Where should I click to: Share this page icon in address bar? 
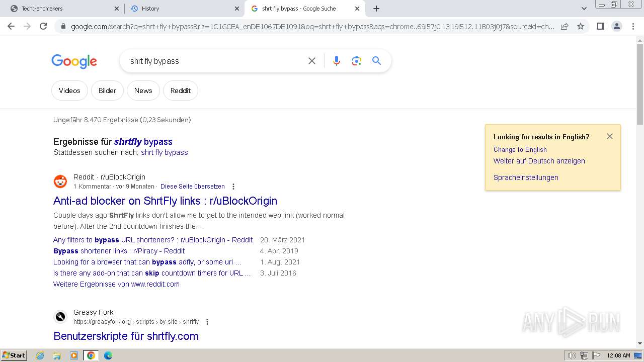(x=565, y=26)
